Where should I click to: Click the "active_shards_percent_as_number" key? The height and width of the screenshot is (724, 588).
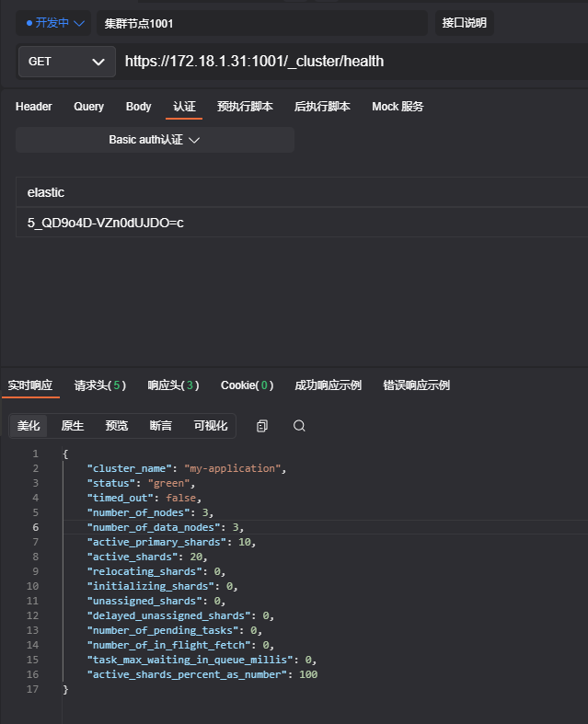[187, 674]
